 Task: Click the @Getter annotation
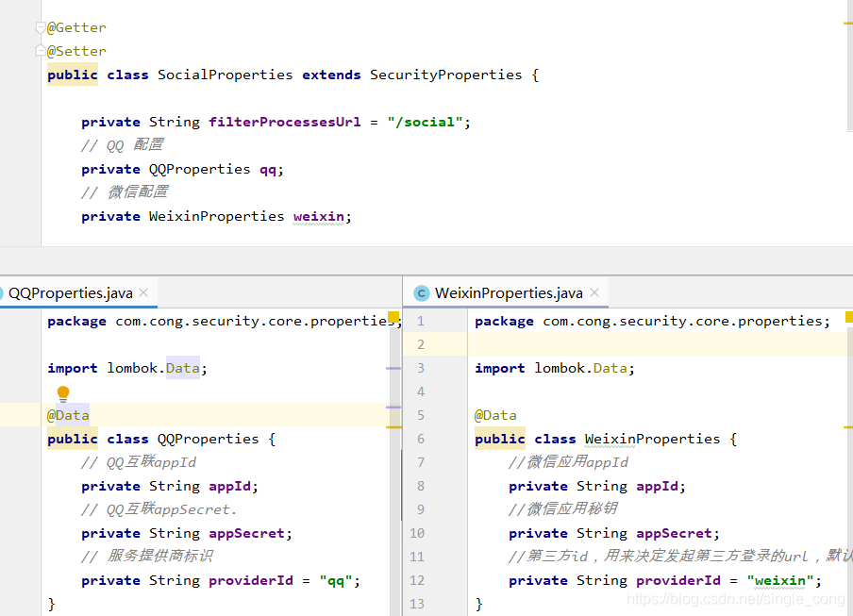coord(76,27)
